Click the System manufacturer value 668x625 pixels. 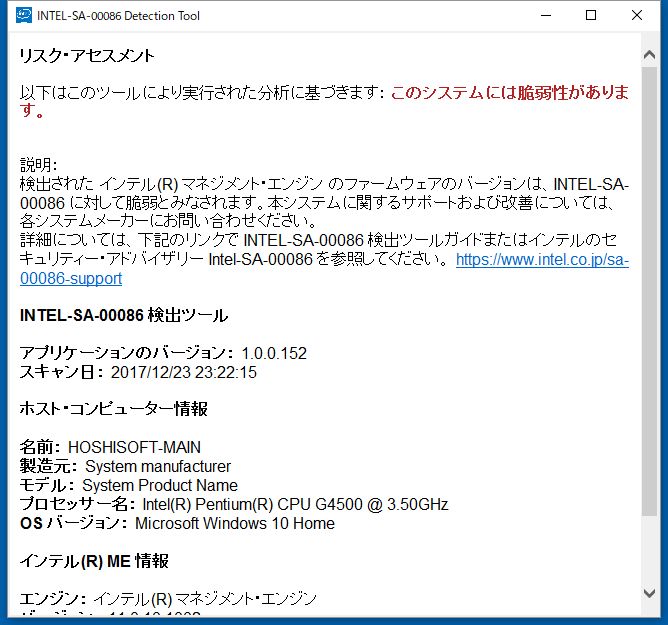pyautogui.click(x=158, y=466)
